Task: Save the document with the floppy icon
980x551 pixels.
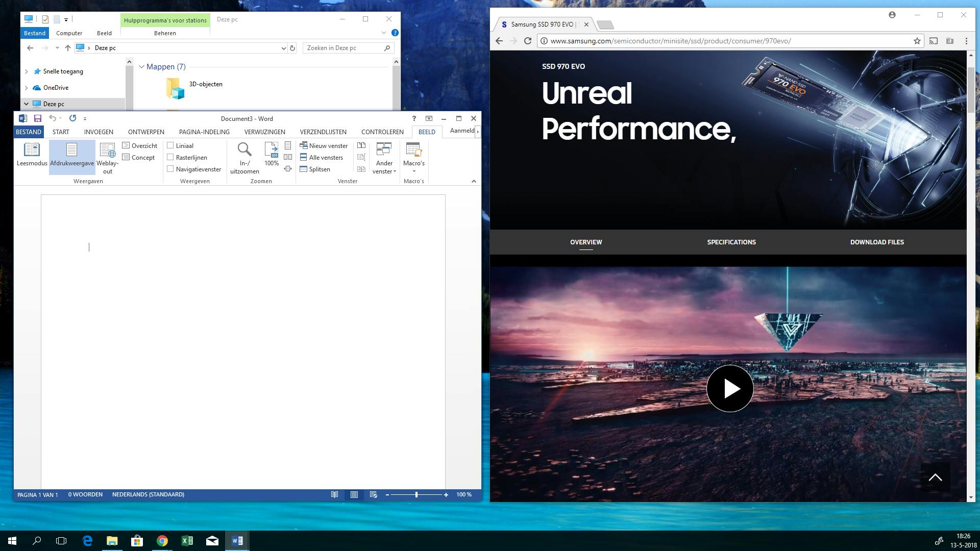Action: click(37, 118)
